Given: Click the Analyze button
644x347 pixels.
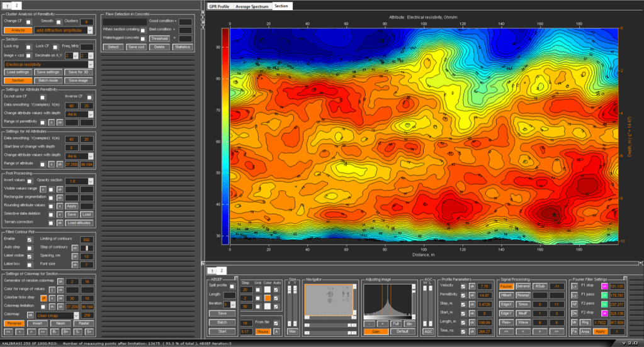Looking at the screenshot, I should (18, 30).
